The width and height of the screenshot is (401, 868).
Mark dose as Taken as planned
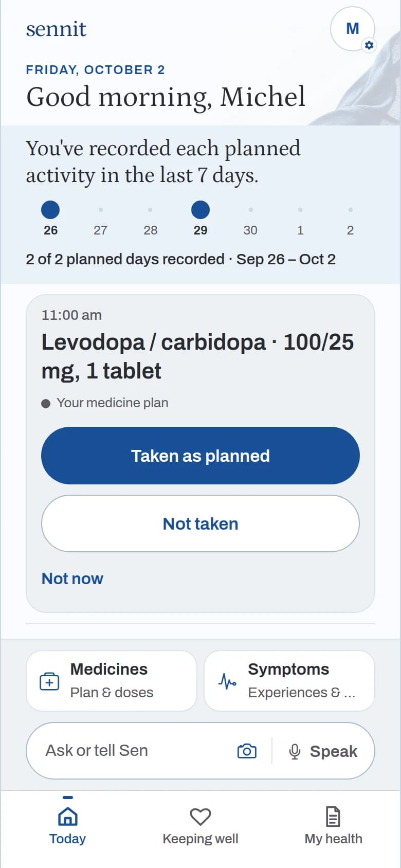click(x=200, y=456)
